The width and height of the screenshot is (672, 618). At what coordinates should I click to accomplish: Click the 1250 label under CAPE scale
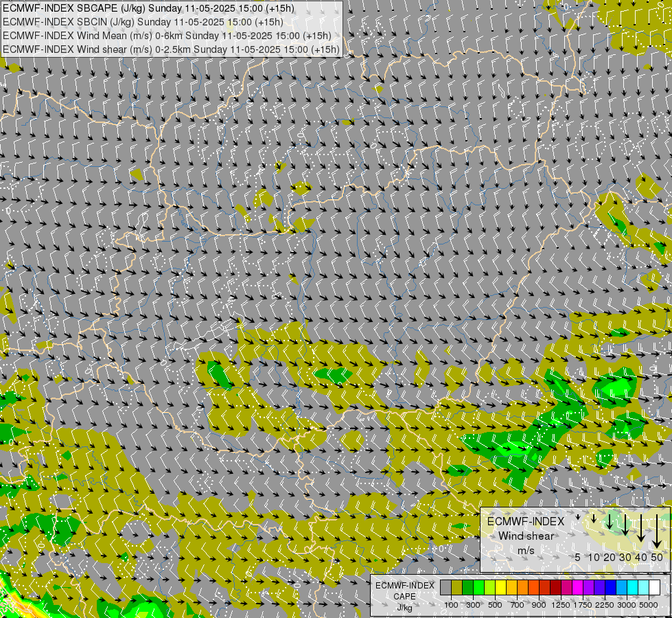(561, 605)
